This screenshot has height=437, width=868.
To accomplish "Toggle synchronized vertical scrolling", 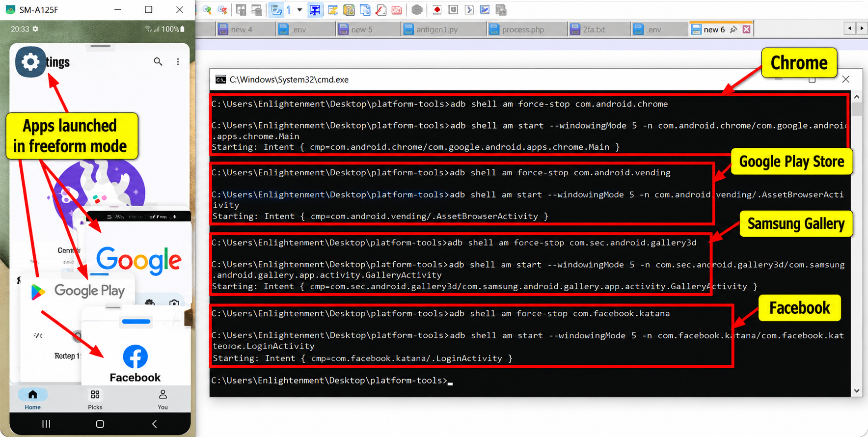I will (x=241, y=10).
